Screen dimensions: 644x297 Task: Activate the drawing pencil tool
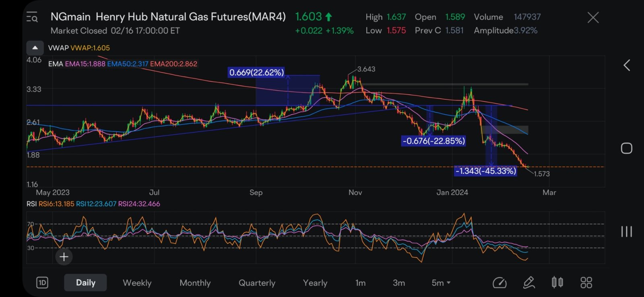click(528, 283)
